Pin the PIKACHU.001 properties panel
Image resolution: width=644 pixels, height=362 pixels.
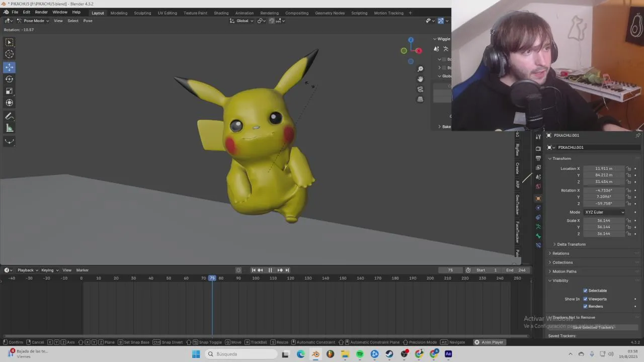tap(638, 135)
